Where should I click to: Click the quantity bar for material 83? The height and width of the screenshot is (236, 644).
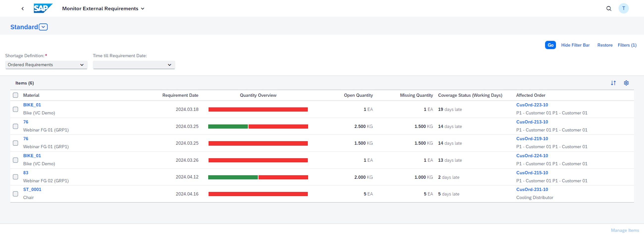(258, 177)
